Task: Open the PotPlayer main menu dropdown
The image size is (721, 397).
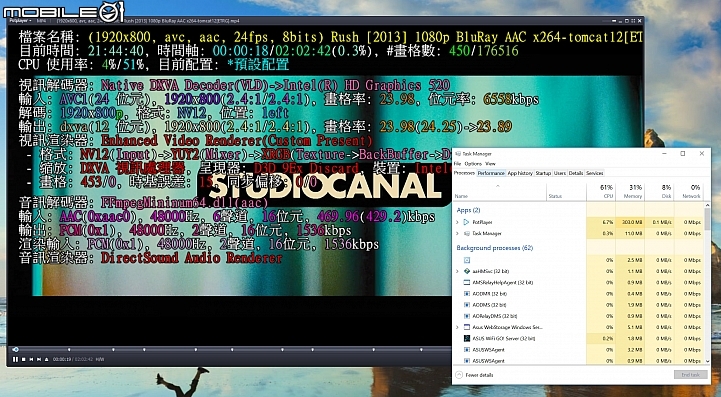Action: pyautogui.click(x=20, y=21)
